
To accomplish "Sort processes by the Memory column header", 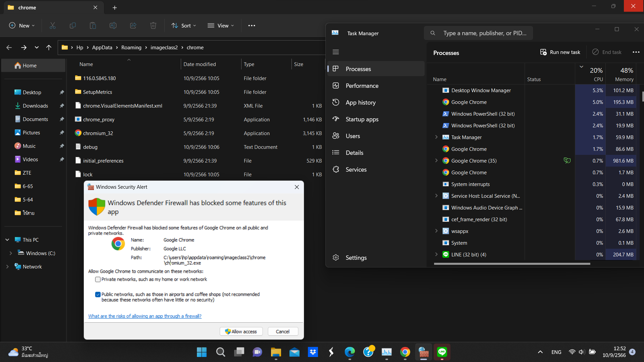I will (x=621, y=74).
